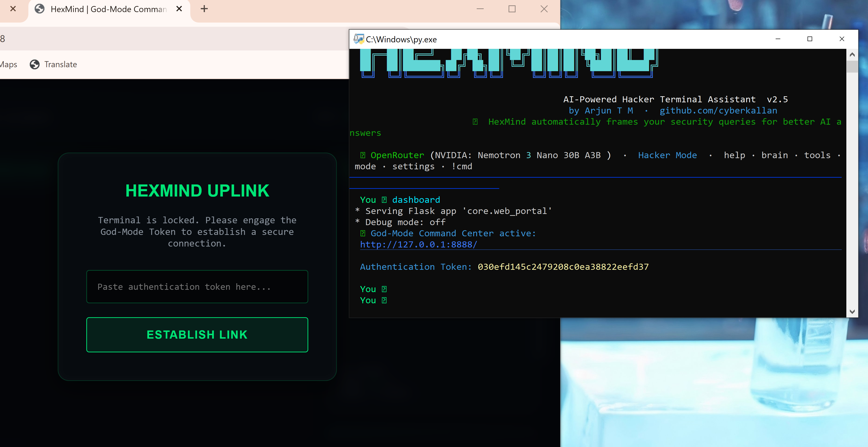
Task: Click the X on the leftmost browser tab
Action: (x=13, y=9)
